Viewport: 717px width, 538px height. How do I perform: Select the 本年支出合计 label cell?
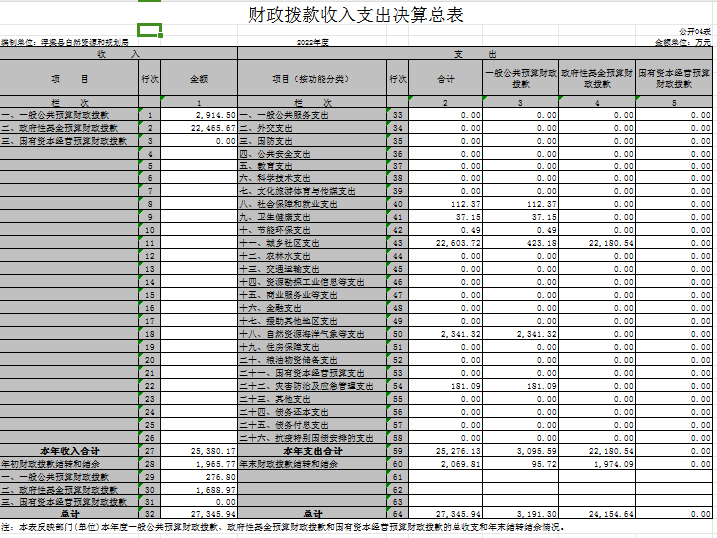pos(311,451)
